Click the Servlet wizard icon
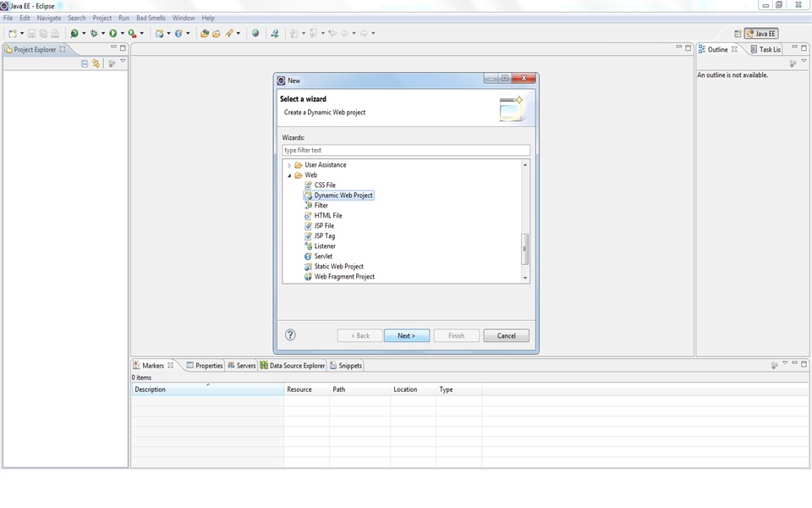 [310, 256]
